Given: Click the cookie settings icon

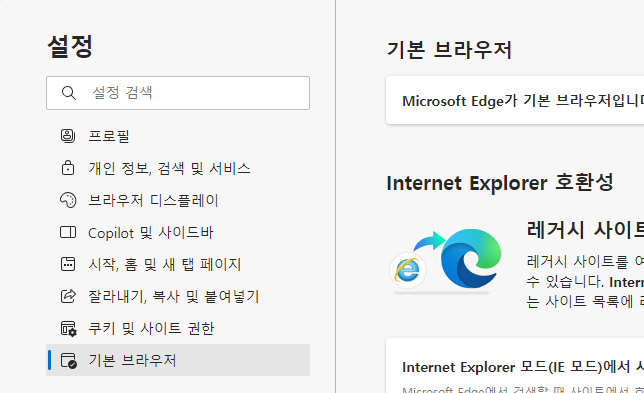Looking at the screenshot, I should [x=69, y=329].
